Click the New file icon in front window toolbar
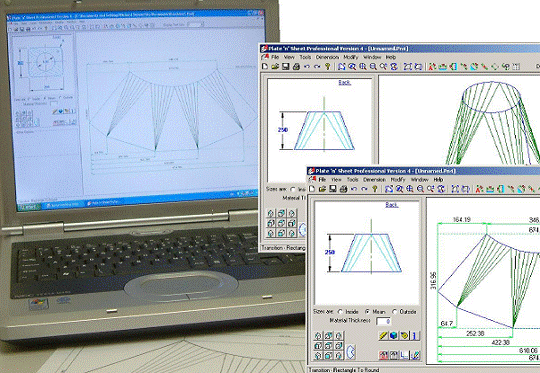540x373 pixels. pyautogui.click(x=312, y=189)
